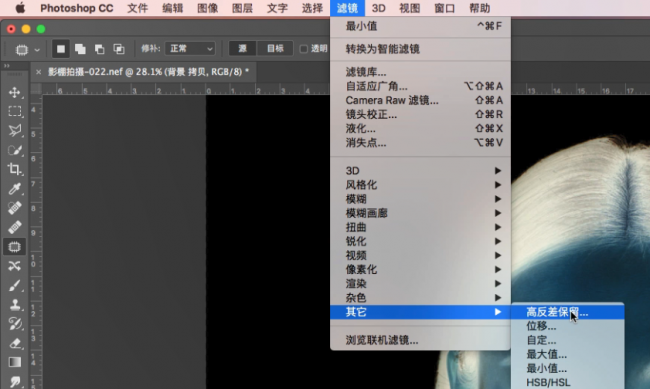
Task: Expand the 杂色 submenu
Action: (x=420, y=298)
